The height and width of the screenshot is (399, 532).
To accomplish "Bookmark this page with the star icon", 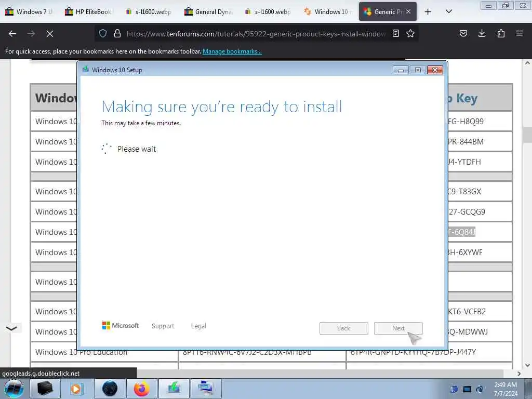I will (410, 33).
